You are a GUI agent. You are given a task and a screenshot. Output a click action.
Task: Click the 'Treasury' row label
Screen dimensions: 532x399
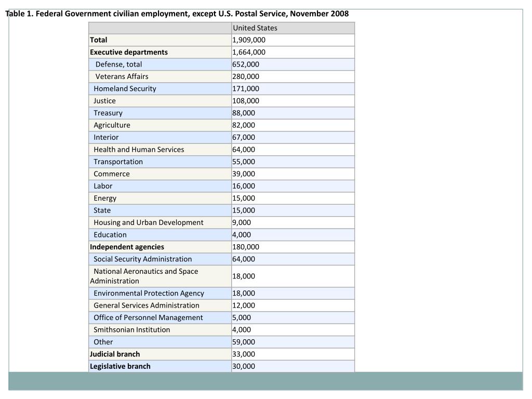(x=108, y=113)
